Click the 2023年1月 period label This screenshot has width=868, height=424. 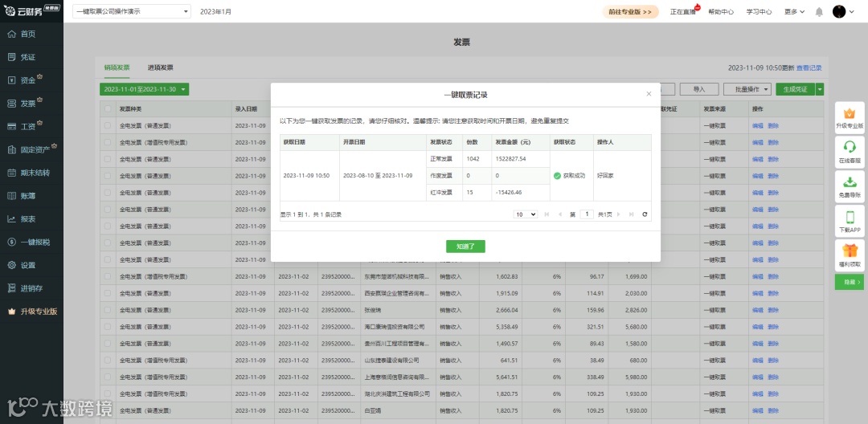click(x=216, y=11)
